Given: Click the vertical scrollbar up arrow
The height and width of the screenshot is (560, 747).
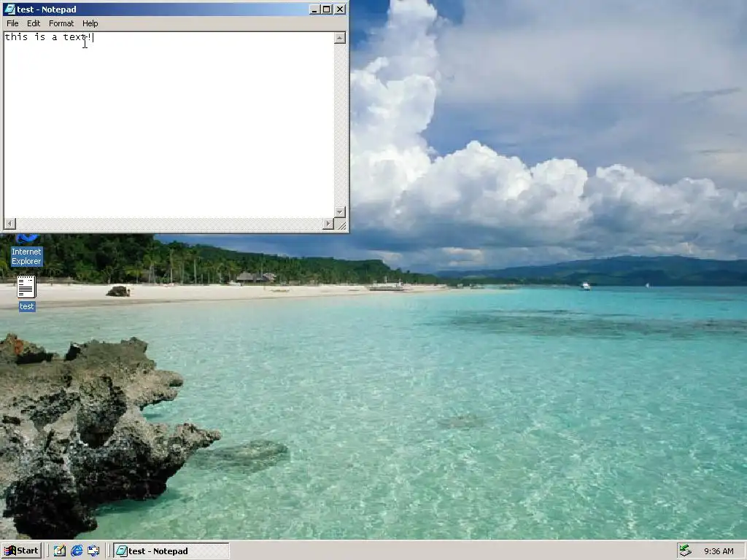Looking at the screenshot, I should point(340,38).
